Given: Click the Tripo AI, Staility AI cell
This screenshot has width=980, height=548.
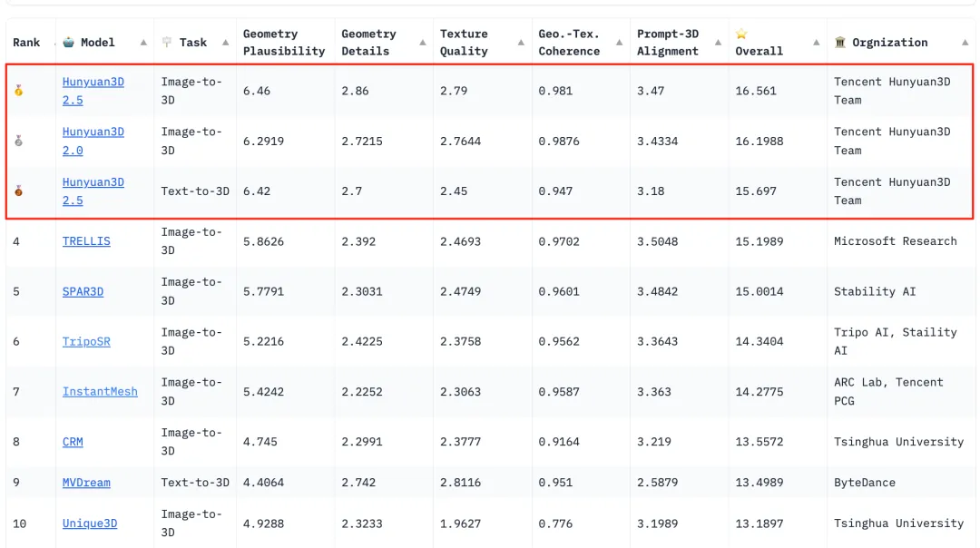Looking at the screenshot, I should 895,341.
